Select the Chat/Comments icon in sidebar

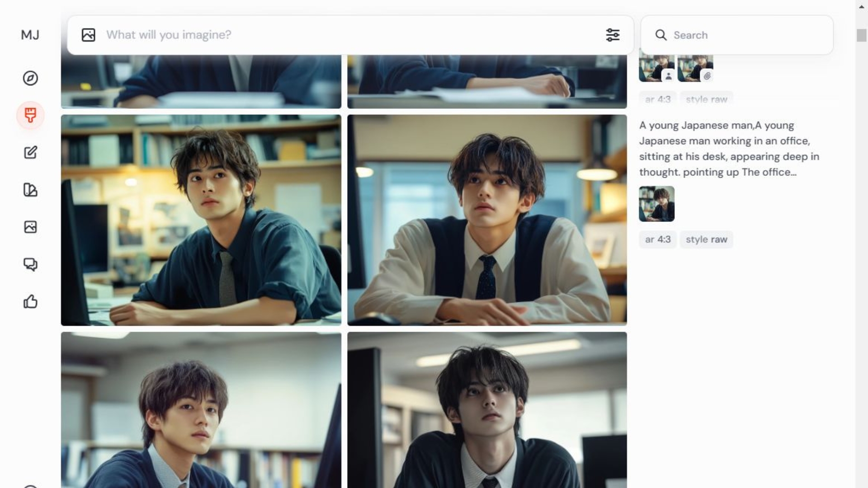pyautogui.click(x=30, y=264)
